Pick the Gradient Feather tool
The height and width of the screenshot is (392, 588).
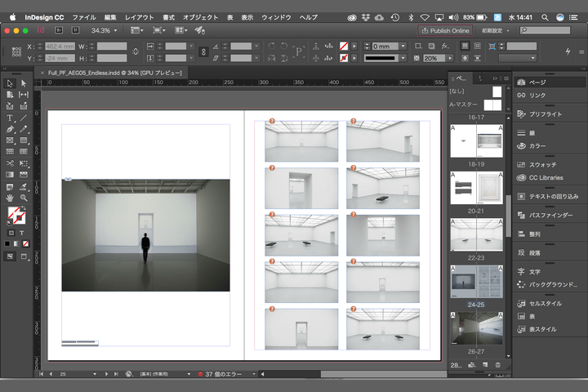[x=24, y=175]
